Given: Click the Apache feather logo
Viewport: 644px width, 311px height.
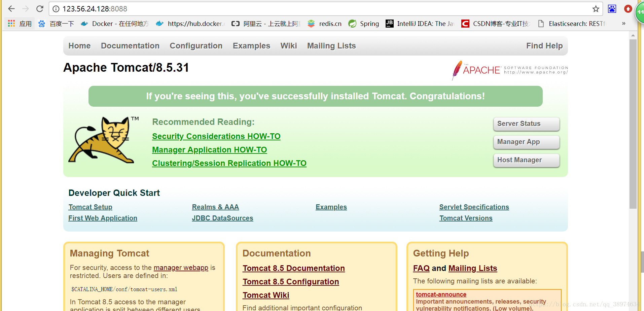Looking at the screenshot, I should (x=510, y=70).
